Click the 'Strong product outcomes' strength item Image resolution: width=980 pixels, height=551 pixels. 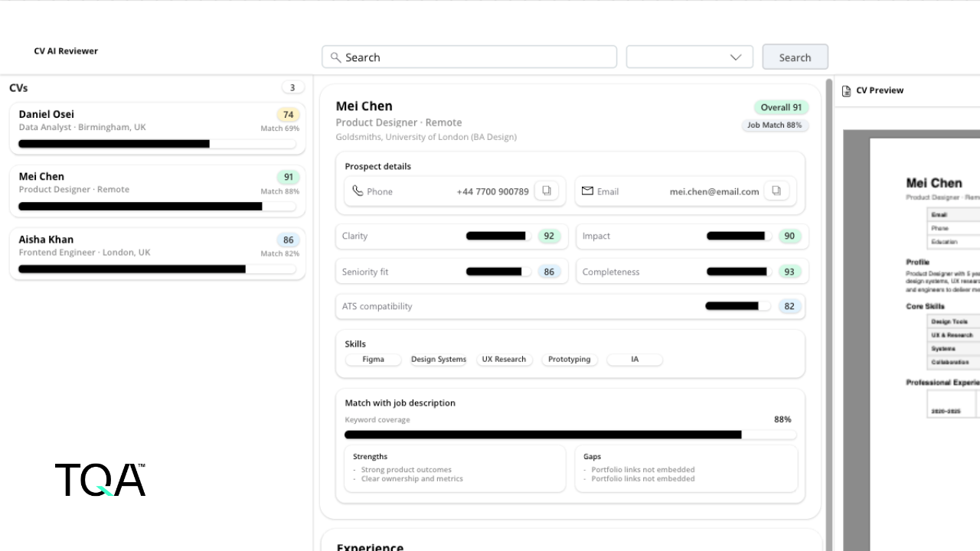(x=406, y=470)
